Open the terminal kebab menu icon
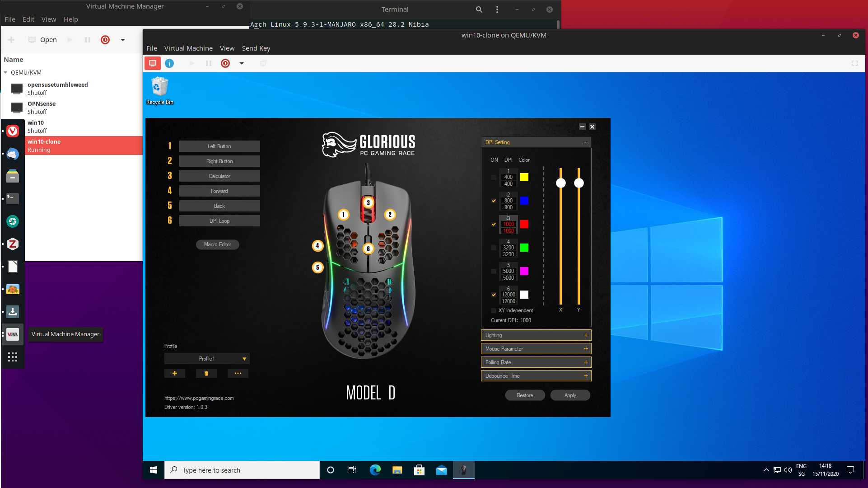This screenshot has width=868, height=488. click(x=497, y=9)
